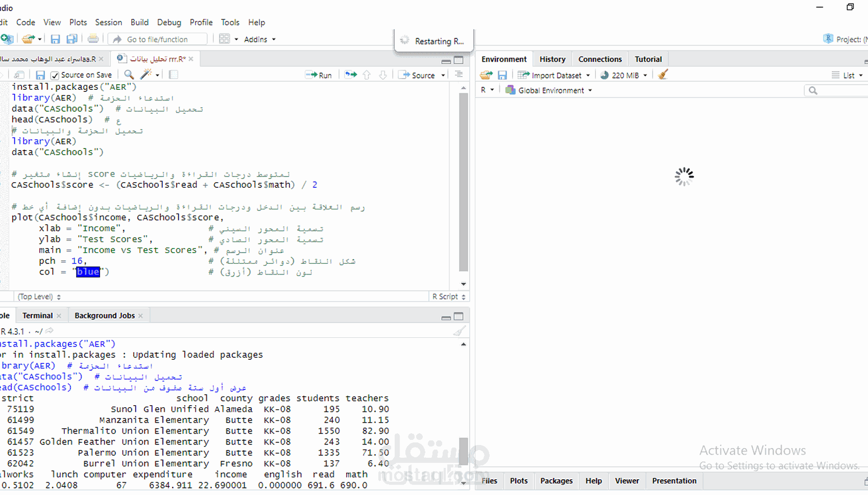Compile a report with the notebook icon
Image resolution: width=868 pixels, height=495 pixels.
click(x=174, y=75)
